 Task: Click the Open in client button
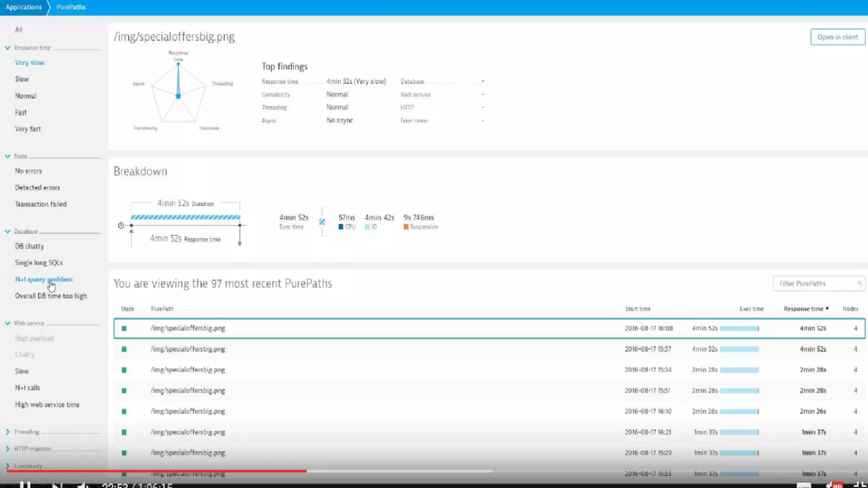837,37
